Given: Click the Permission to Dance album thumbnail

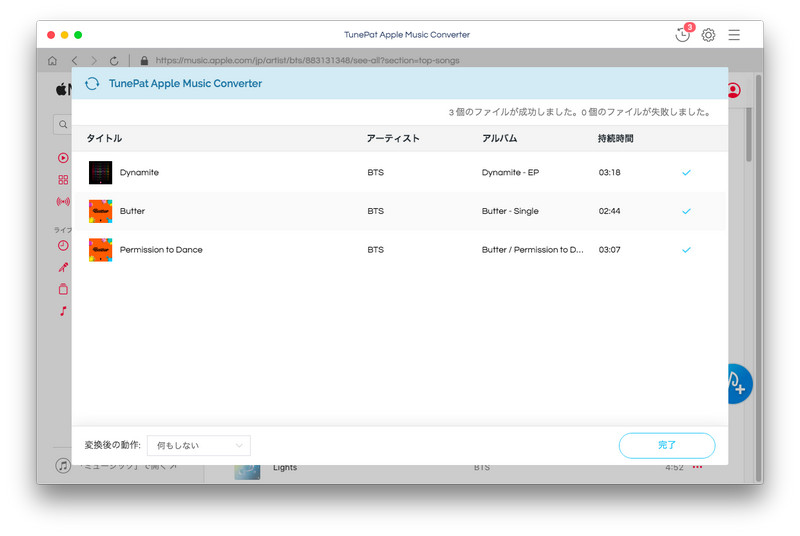Looking at the screenshot, I should [101, 250].
